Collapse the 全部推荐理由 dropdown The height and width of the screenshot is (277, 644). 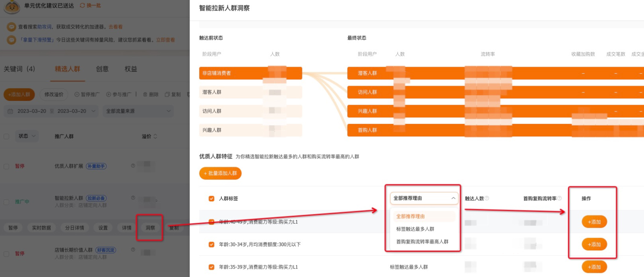coord(453,198)
